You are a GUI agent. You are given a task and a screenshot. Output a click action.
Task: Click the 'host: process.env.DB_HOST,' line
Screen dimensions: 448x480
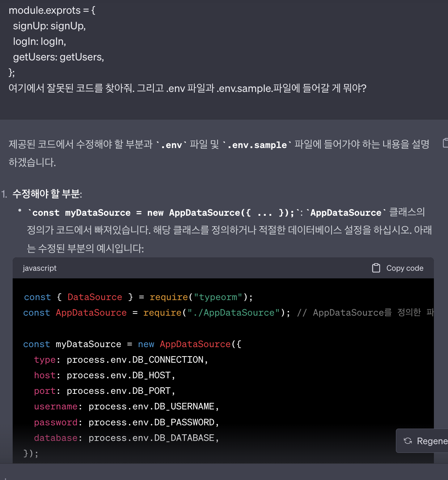[x=105, y=375]
